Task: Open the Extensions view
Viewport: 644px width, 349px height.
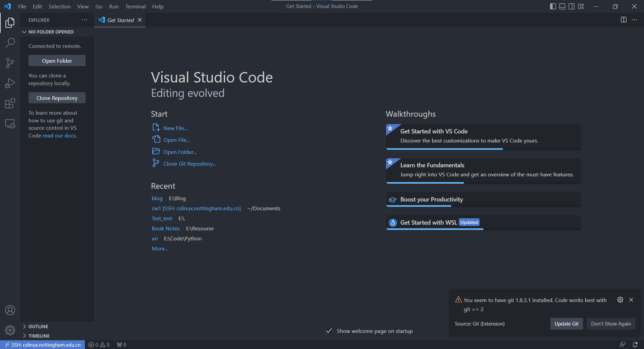Action: pyautogui.click(x=10, y=103)
